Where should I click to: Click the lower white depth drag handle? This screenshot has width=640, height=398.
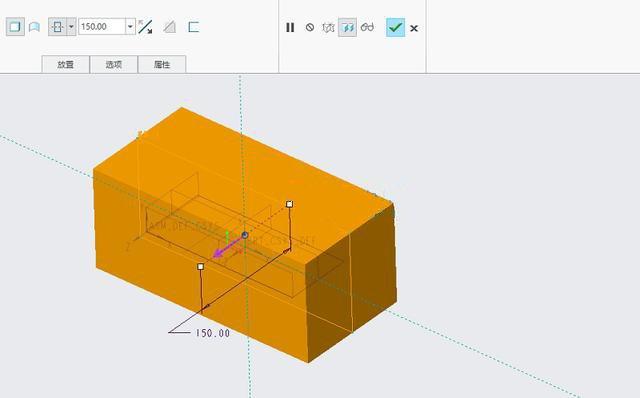coord(200,267)
